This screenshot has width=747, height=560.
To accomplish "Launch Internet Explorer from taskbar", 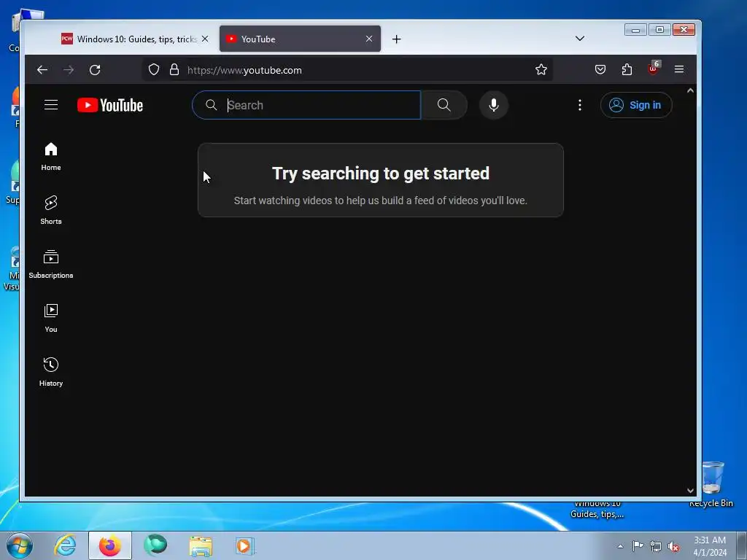I will point(65,545).
